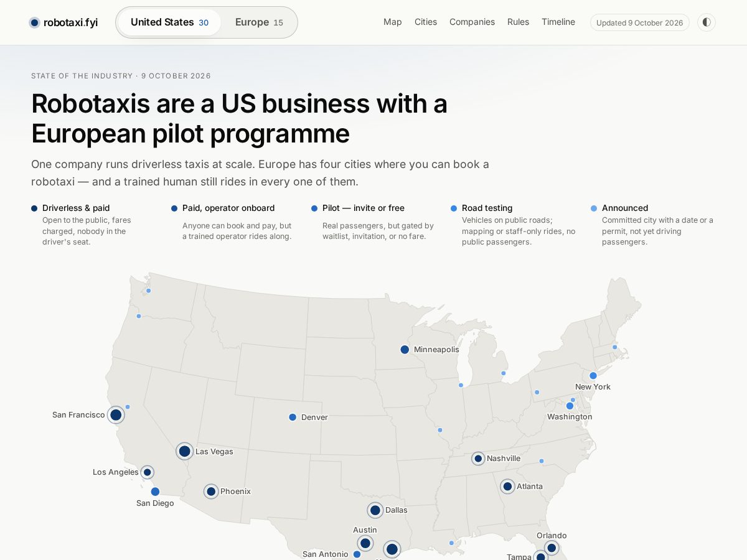Click the announced dot in Missouri
Screen dimensions: 747x560
(440, 430)
